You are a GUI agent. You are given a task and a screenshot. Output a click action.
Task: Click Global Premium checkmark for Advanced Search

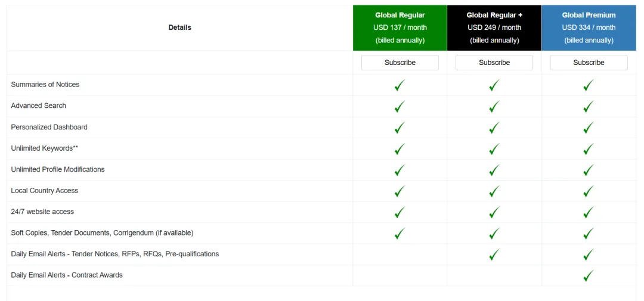coord(589,107)
